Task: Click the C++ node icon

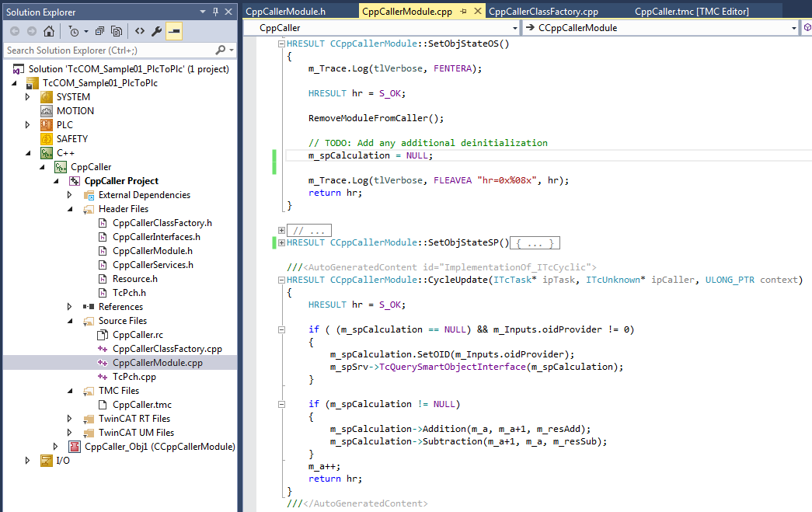Action: click(47, 153)
